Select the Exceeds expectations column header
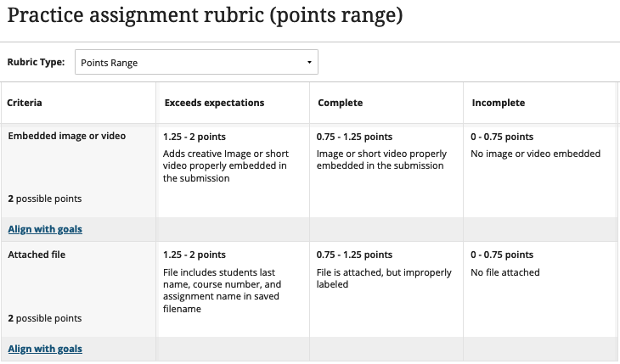This screenshot has height=364, width=620. [214, 103]
